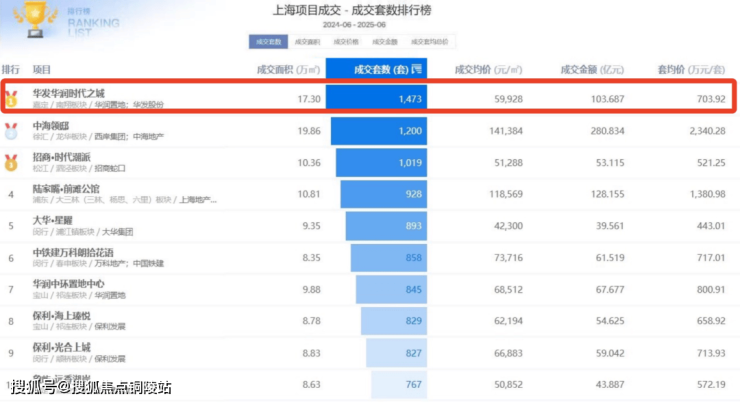Click the 排行 column header
The width and height of the screenshot is (740, 403).
click(10, 70)
